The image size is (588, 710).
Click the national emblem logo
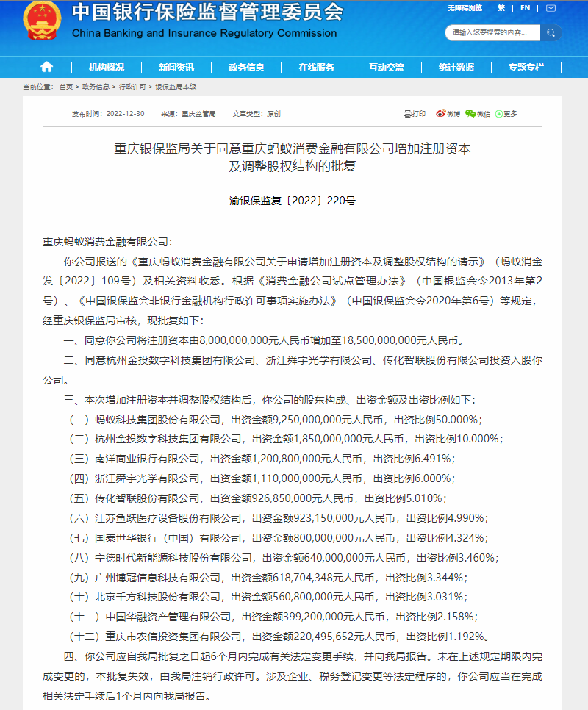click(x=42, y=21)
